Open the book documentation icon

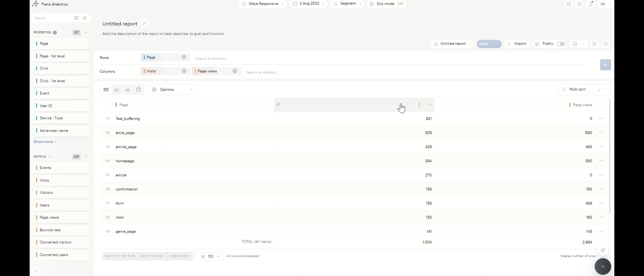[x=606, y=44]
